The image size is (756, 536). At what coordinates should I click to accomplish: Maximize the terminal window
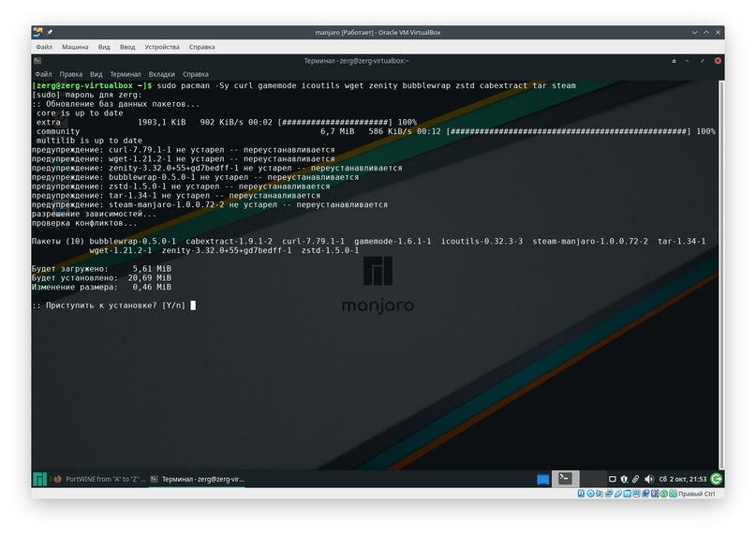(x=703, y=61)
